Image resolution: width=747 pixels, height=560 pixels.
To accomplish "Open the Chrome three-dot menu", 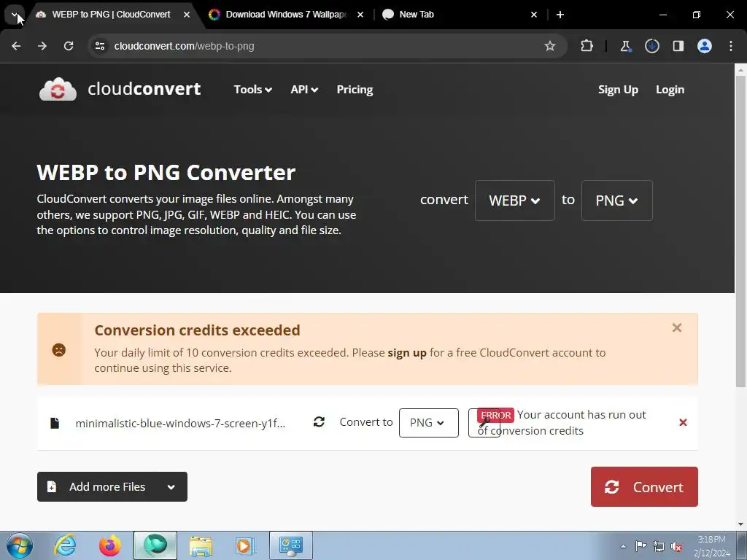I will (x=731, y=46).
